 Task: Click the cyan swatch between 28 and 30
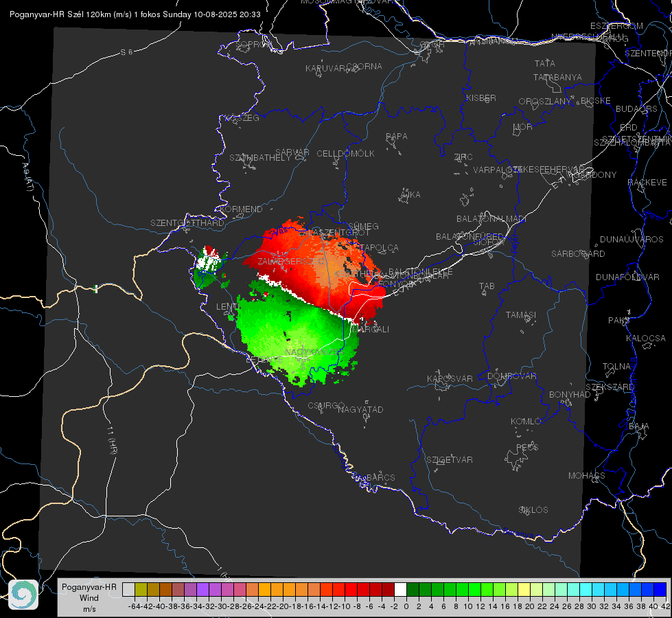pos(586,589)
